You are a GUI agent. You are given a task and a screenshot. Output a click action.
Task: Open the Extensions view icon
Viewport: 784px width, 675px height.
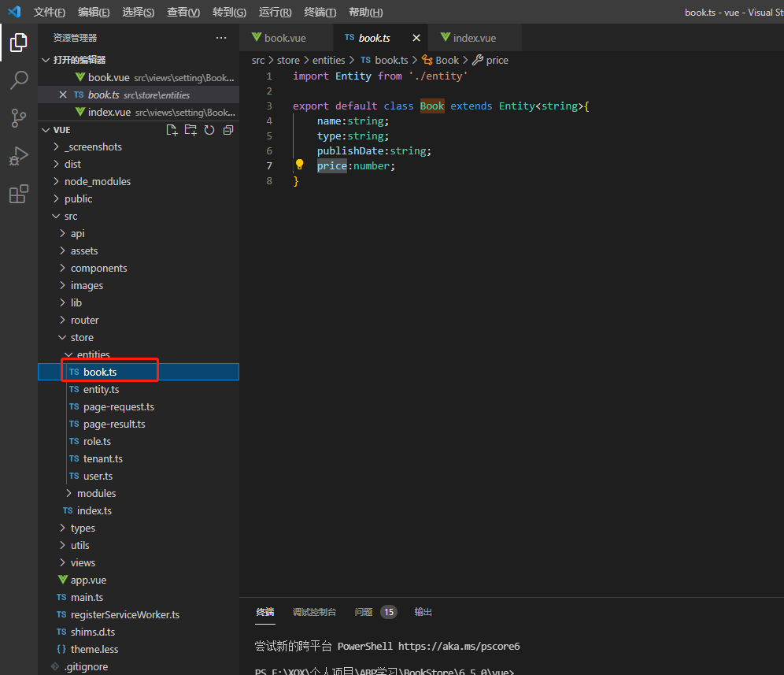point(19,194)
